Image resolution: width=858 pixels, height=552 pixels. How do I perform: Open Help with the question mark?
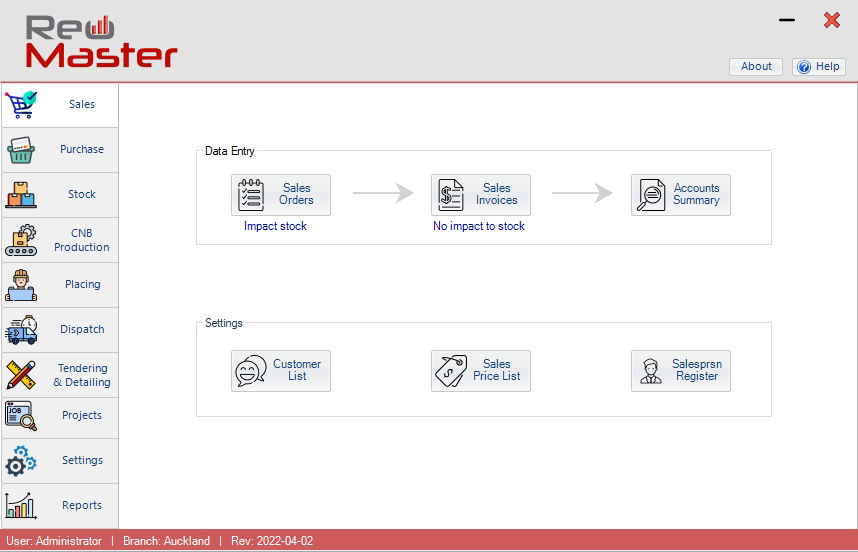pos(819,67)
